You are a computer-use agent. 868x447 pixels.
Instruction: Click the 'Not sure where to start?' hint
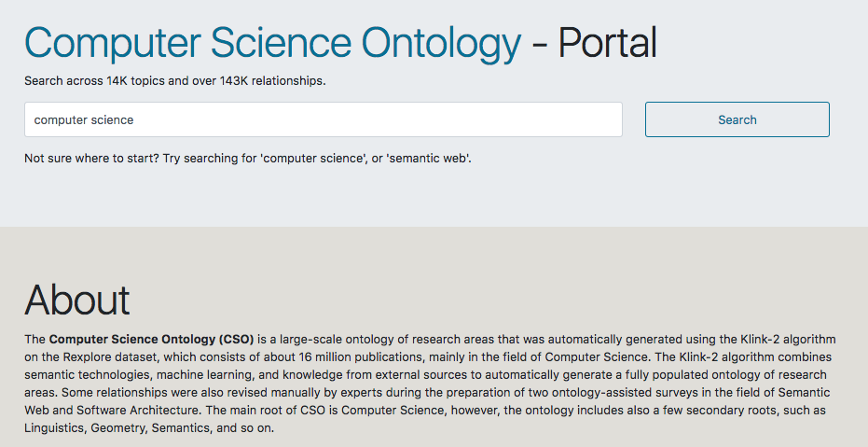[91, 159]
